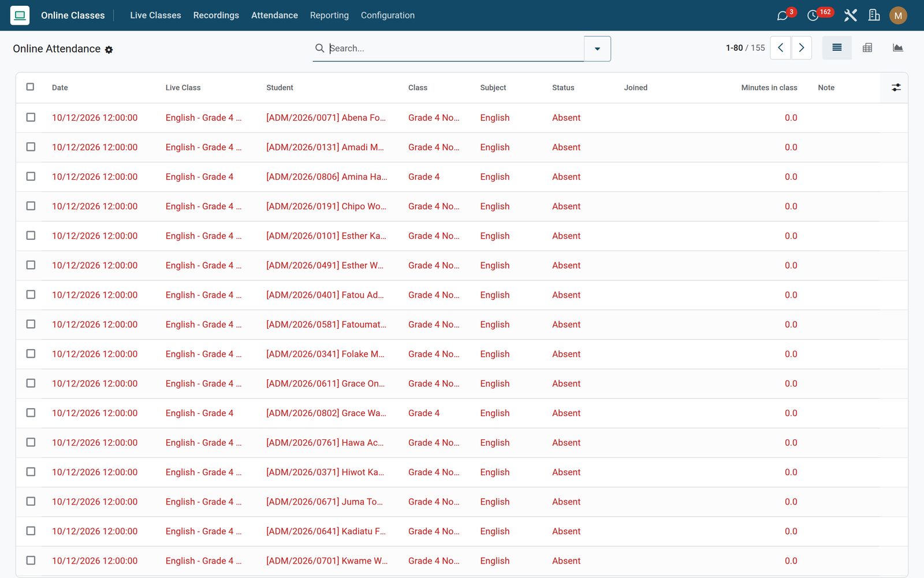Screen dimensions: 924x578
Task: Open optional columns adjust icon
Action: pyautogui.click(x=896, y=87)
